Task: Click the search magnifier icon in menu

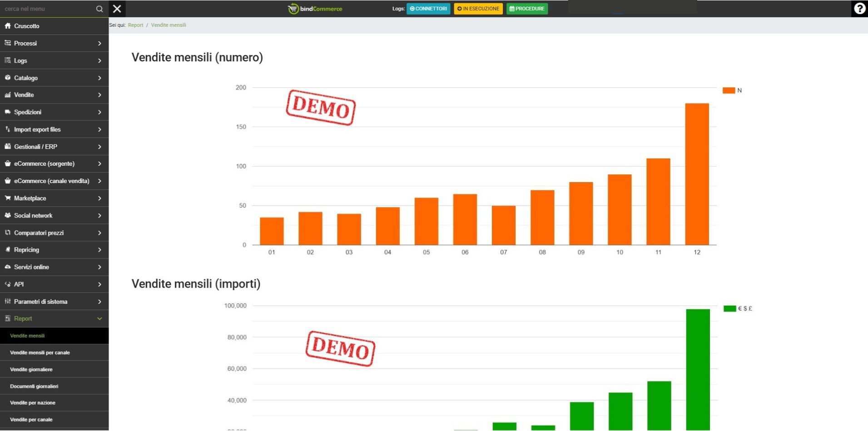Action: [99, 9]
